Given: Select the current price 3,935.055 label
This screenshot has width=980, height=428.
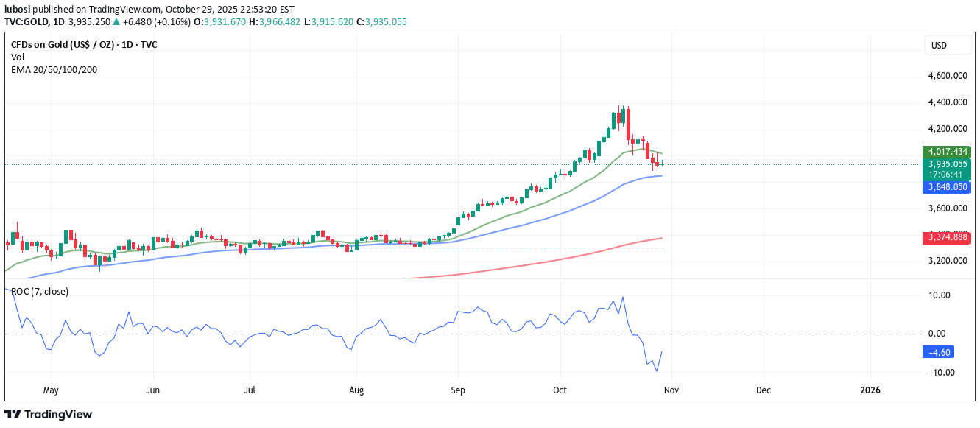Looking at the screenshot, I should click(946, 164).
